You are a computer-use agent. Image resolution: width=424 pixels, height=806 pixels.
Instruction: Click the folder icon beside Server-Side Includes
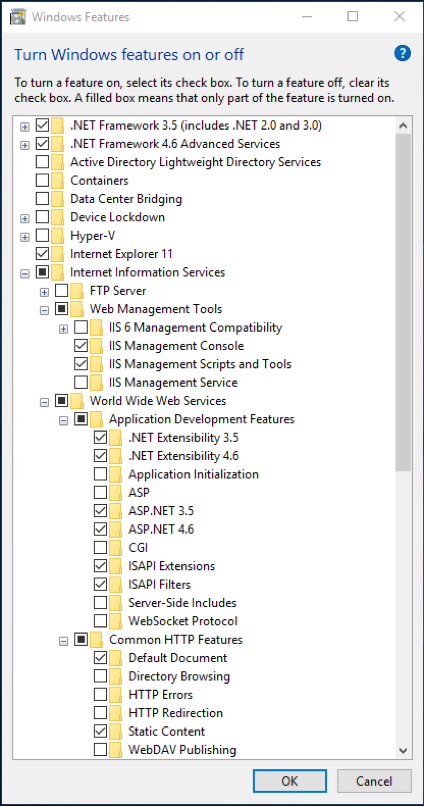coord(116,602)
